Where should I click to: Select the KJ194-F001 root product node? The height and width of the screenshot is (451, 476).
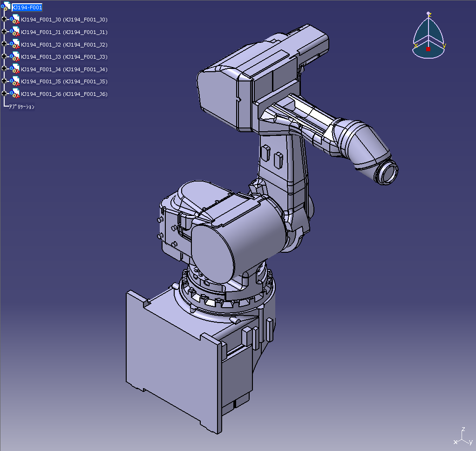27,7
